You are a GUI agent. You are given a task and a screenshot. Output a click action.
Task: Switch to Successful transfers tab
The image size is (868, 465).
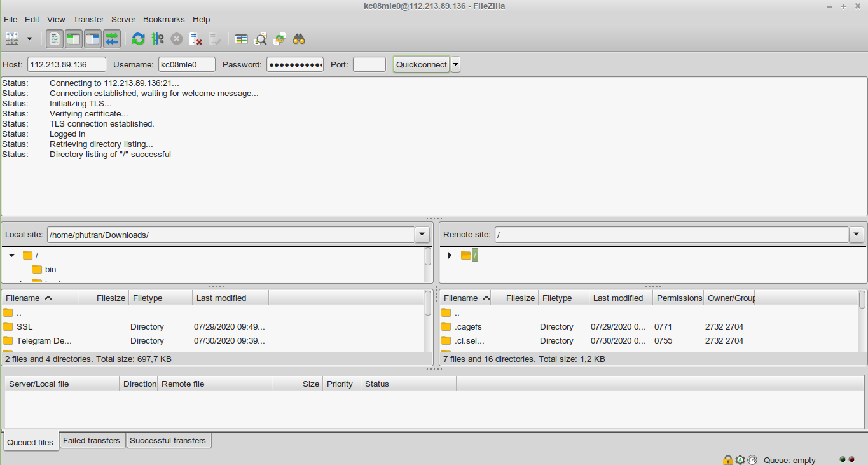click(x=169, y=440)
